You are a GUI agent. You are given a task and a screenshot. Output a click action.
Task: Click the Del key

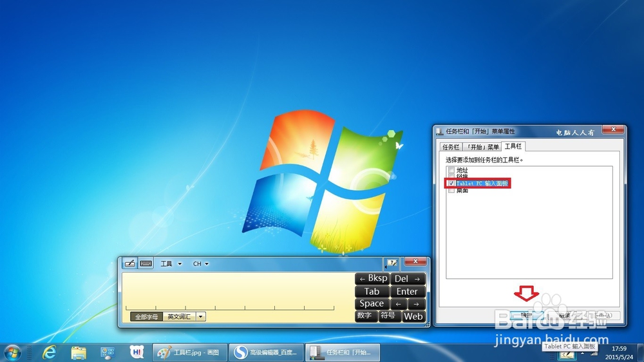408,279
